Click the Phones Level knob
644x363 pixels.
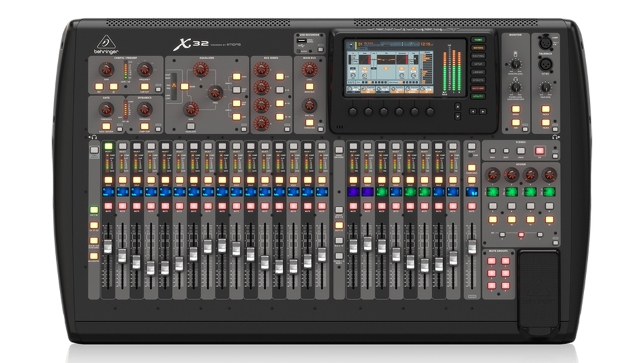tap(515, 87)
